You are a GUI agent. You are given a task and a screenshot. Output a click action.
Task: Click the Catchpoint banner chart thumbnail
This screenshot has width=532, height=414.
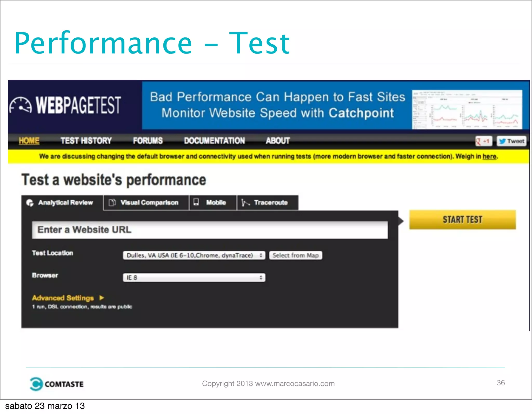(x=467, y=109)
